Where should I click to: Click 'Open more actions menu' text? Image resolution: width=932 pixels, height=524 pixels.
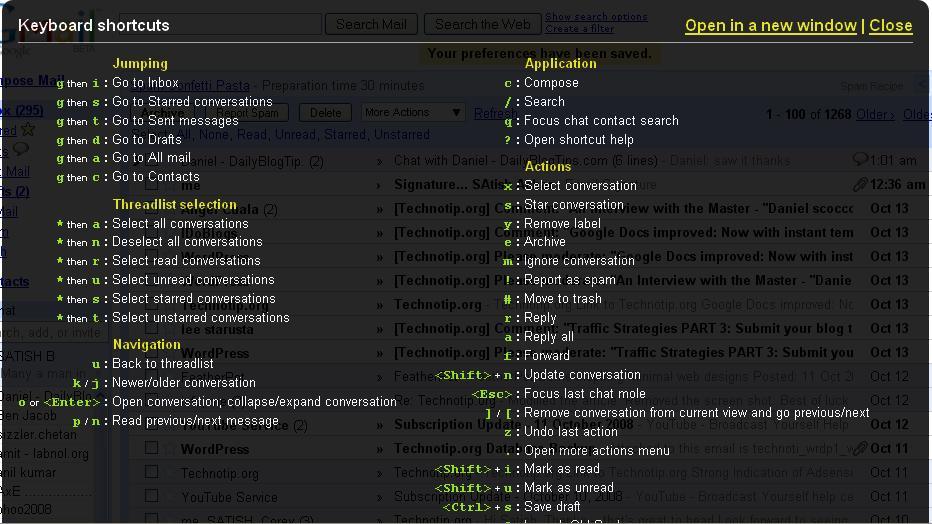597,451
